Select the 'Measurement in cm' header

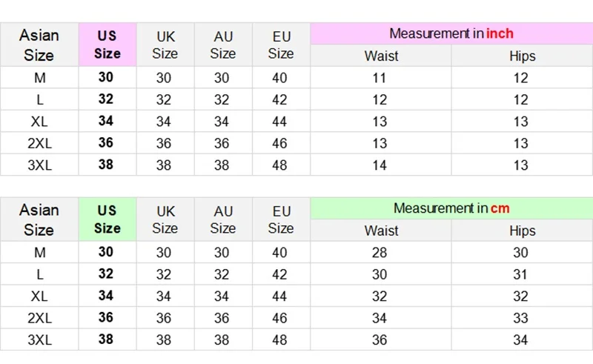pyautogui.click(x=451, y=208)
